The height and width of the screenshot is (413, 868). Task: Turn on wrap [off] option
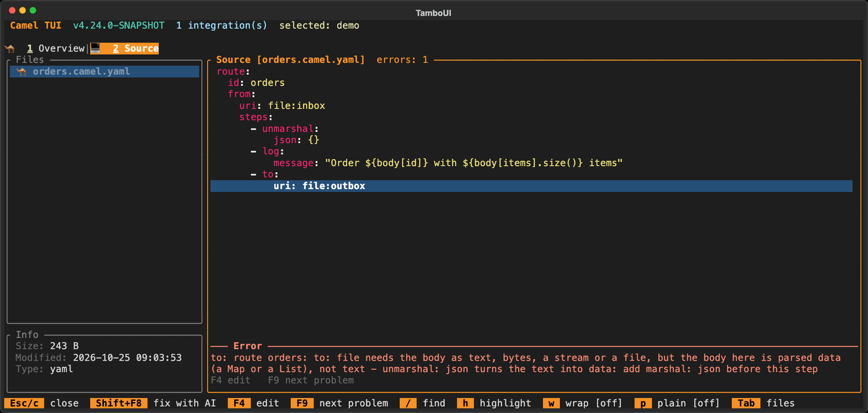pos(583,403)
